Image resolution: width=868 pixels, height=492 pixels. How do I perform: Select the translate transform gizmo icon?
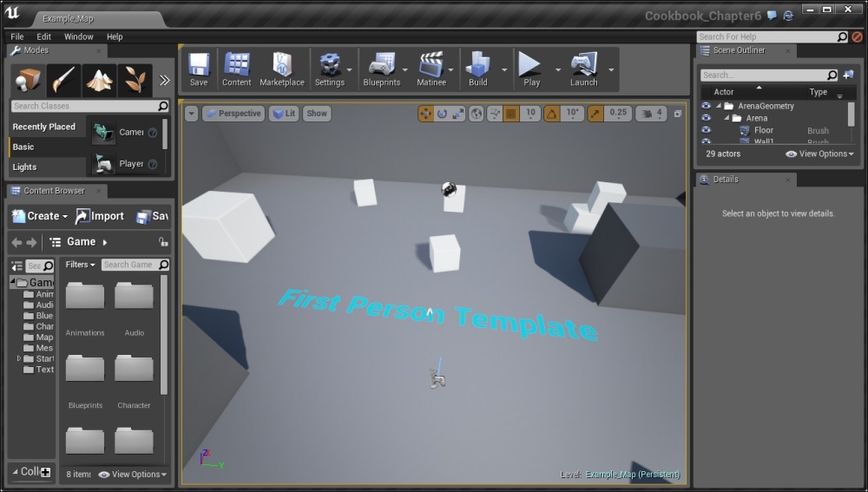click(425, 114)
